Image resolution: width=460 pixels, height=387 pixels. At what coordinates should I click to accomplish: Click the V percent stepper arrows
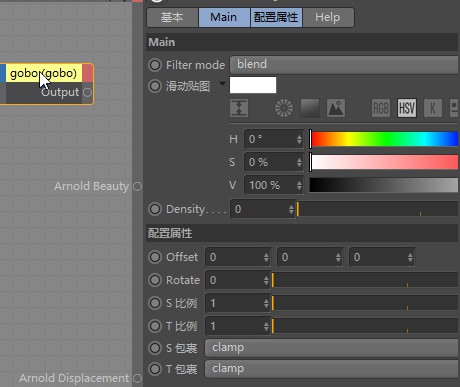(299, 185)
